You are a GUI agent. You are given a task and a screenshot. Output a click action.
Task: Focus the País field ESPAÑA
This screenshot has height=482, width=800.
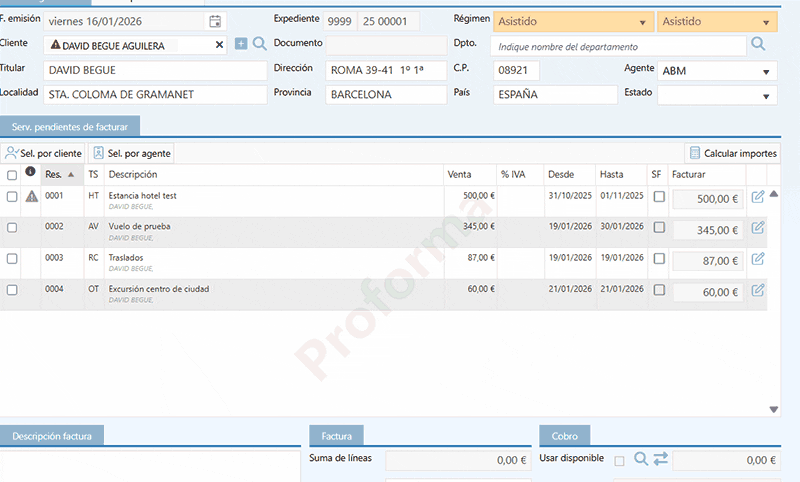(555, 95)
